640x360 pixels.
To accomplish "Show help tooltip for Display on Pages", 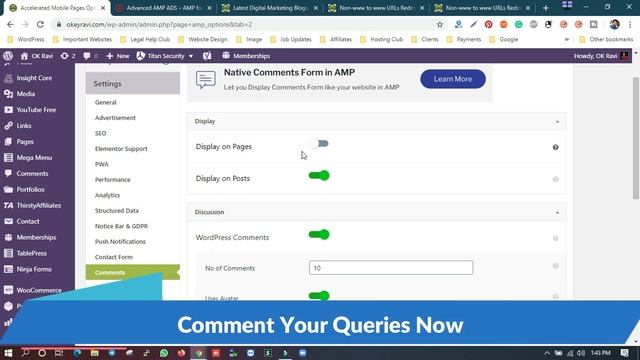I will click(x=556, y=147).
